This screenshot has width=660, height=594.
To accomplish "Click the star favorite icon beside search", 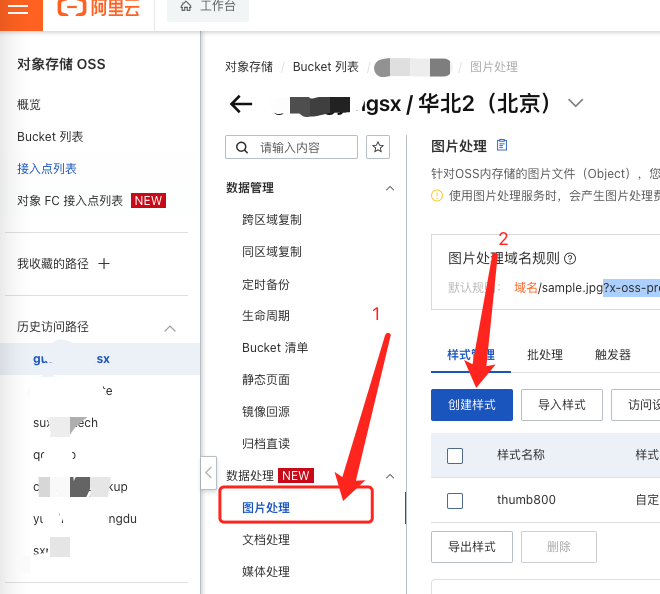I will pyautogui.click(x=378, y=147).
